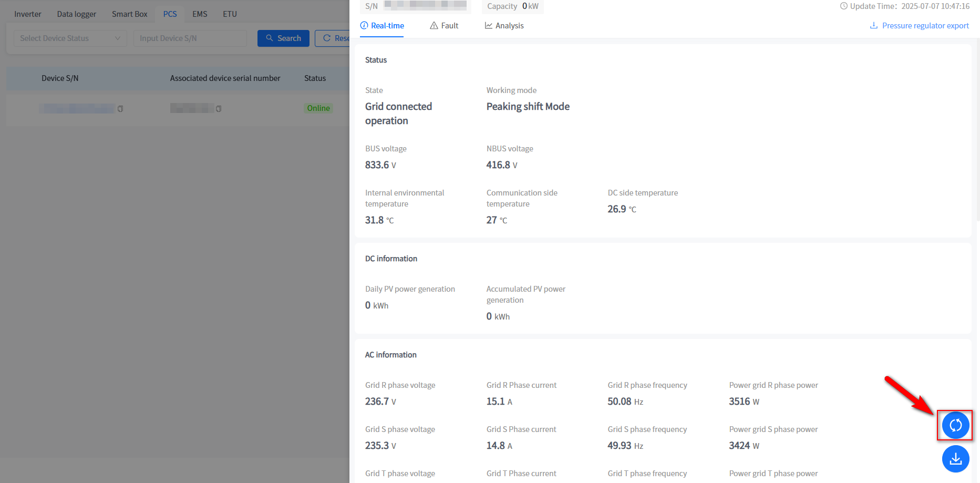The width and height of the screenshot is (980, 483).
Task: Click the Reset button
Action: 334,38
